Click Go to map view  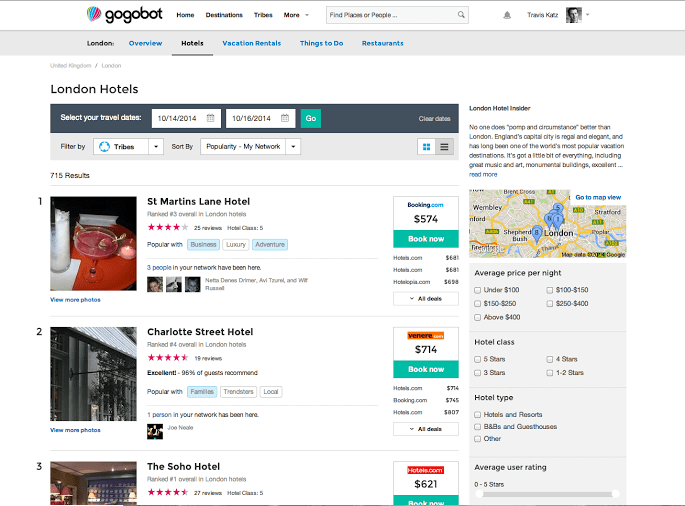[598, 198]
